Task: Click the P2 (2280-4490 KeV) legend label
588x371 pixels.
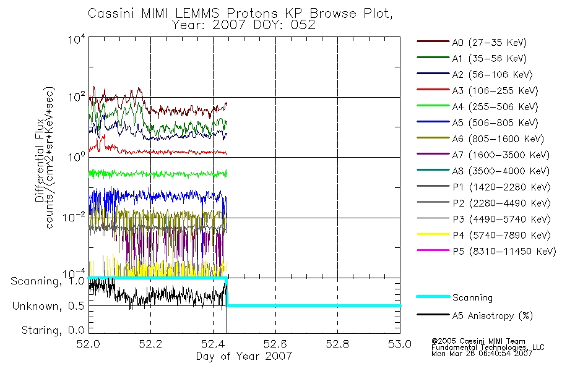Action: click(x=502, y=203)
